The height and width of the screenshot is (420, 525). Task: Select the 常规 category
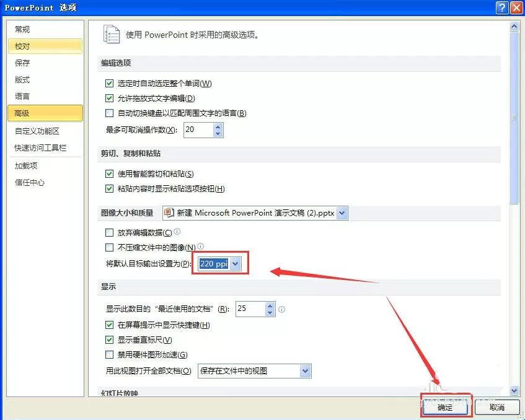click(45, 30)
